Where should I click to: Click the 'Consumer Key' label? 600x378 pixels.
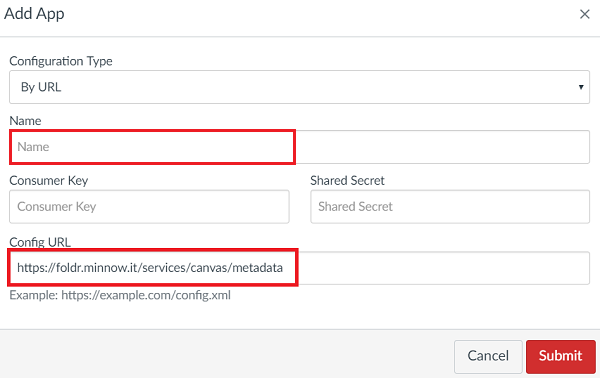pos(49,181)
